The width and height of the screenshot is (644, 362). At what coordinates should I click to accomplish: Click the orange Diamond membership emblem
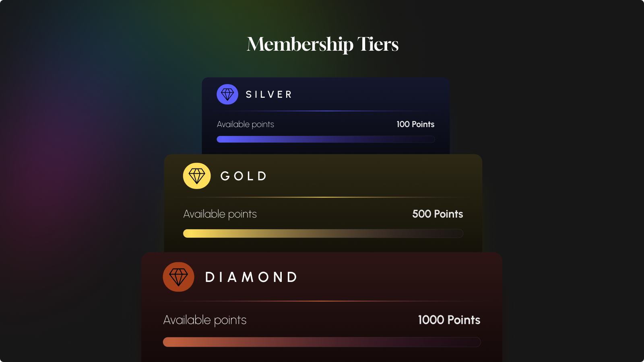click(x=178, y=277)
